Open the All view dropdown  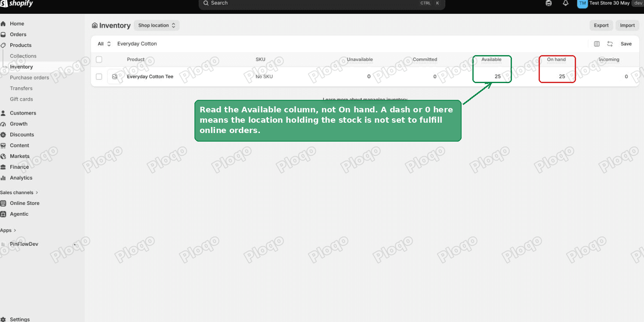104,44
